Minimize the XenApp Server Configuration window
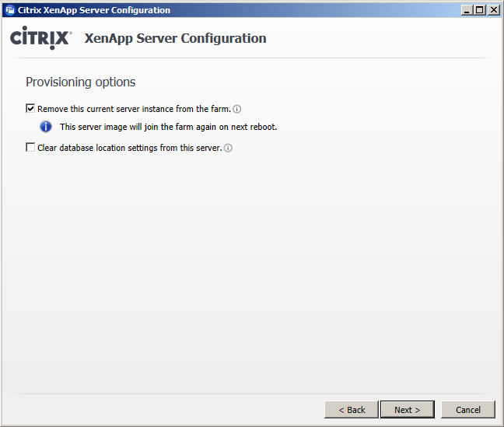Viewport: 504px width, 427px height. click(x=466, y=10)
